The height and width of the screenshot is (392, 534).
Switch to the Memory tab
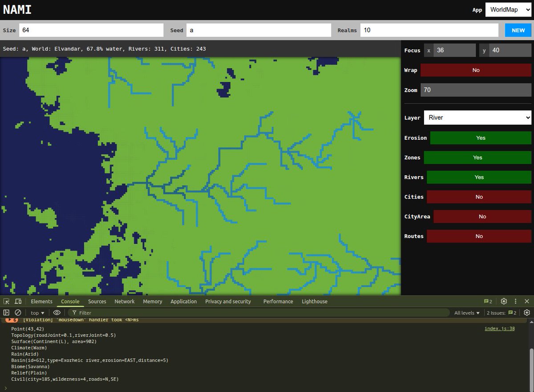click(153, 301)
